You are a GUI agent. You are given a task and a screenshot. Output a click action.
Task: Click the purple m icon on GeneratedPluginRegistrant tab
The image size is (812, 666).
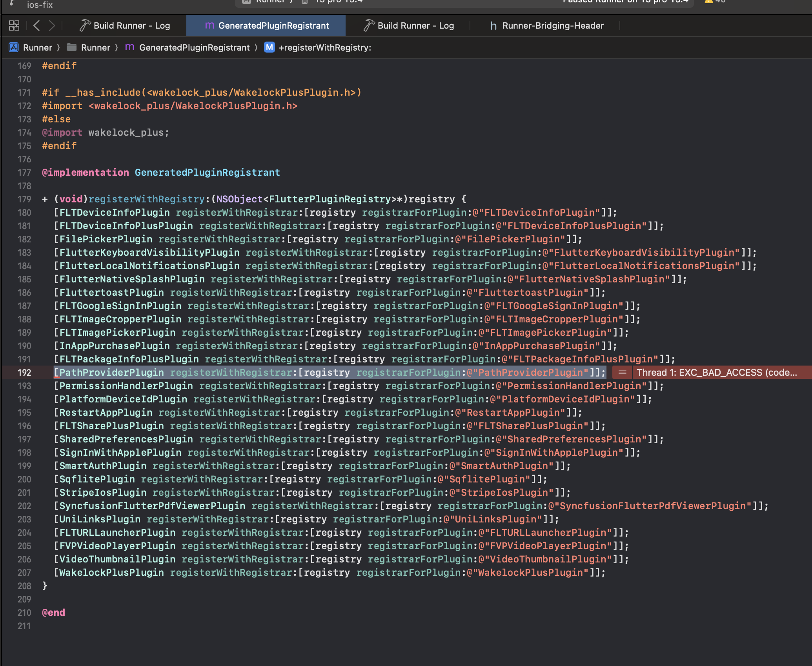pyautogui.click(x=209, y=25)
